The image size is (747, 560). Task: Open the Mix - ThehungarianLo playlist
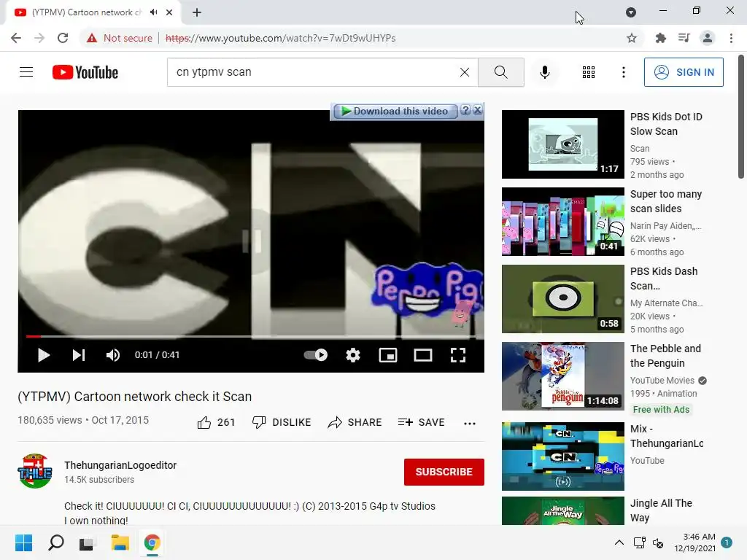[x=562, y=456]
